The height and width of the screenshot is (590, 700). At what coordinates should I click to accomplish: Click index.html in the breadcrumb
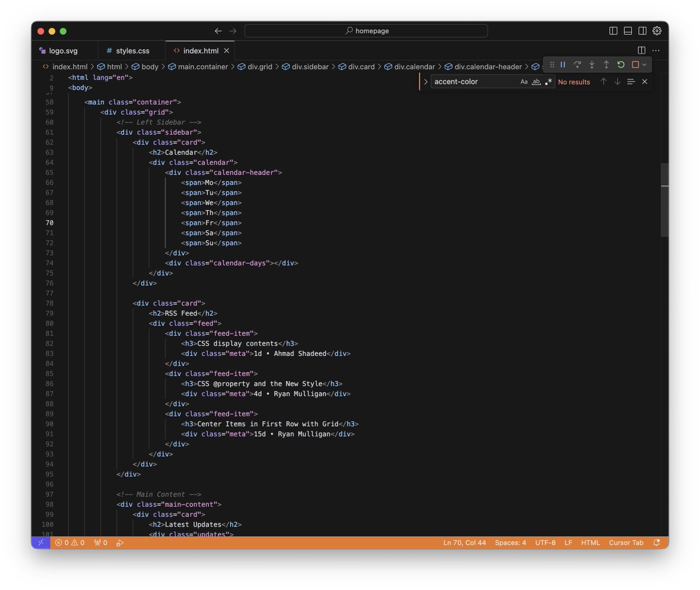click(65, 67)
